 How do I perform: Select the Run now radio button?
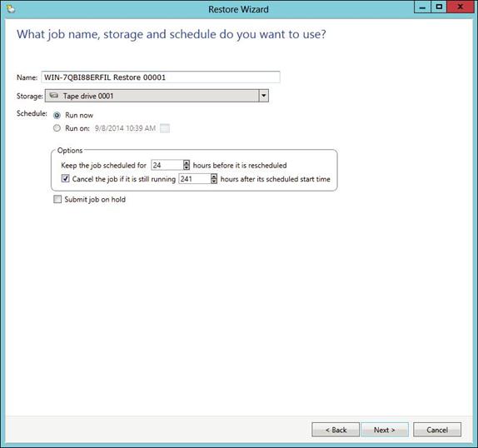(x=57, y=115)
